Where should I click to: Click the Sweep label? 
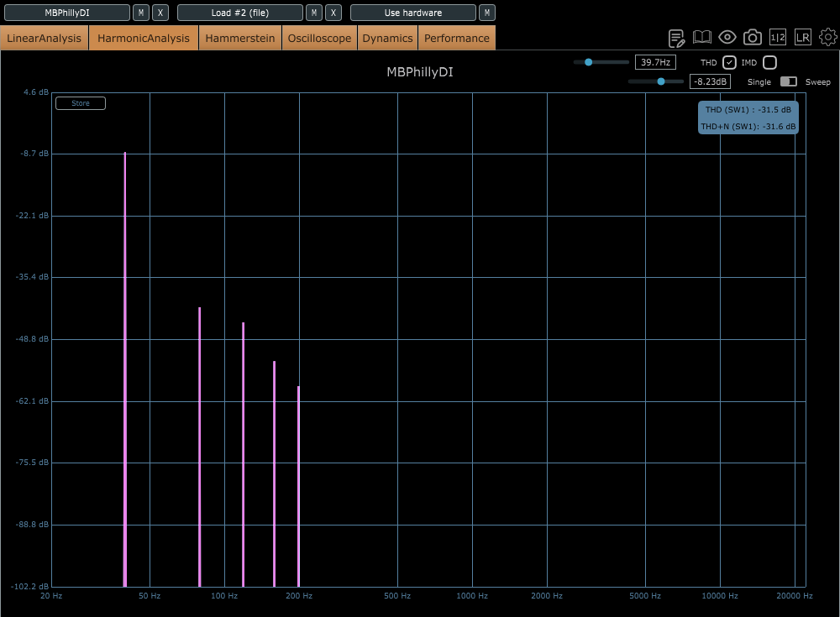click(817, 82)
